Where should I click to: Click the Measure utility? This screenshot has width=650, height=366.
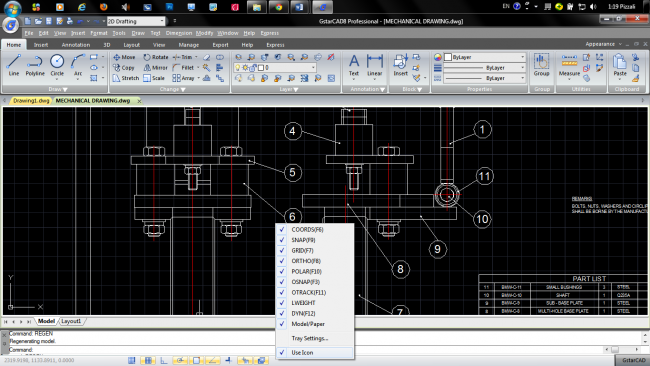569,65
